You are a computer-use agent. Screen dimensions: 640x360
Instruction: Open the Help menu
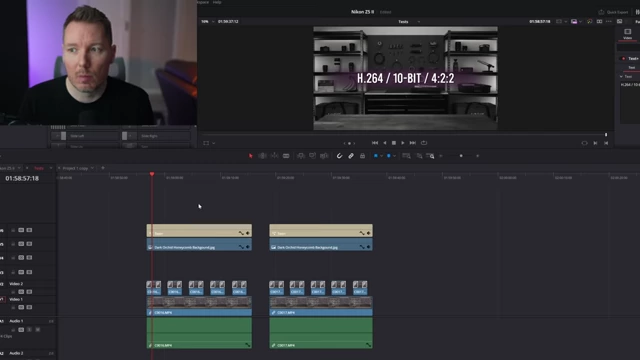217,2
